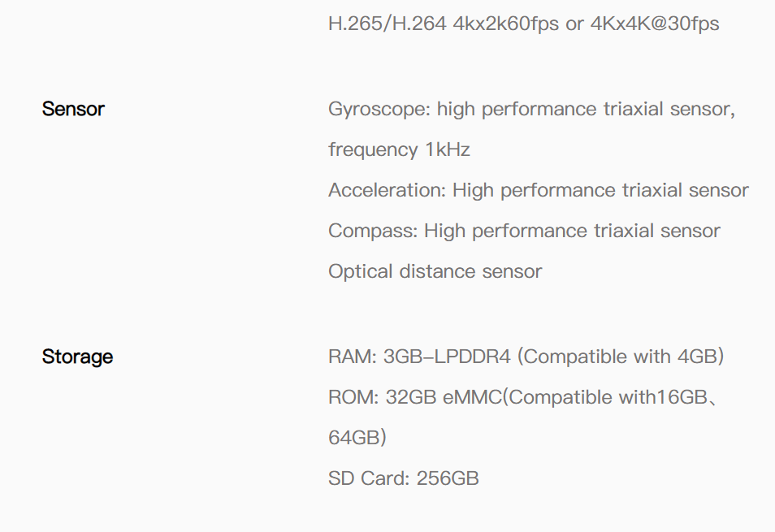The image size is (775, 532).
Task: Click the word Acceleration
Action: tap(385, 190)
